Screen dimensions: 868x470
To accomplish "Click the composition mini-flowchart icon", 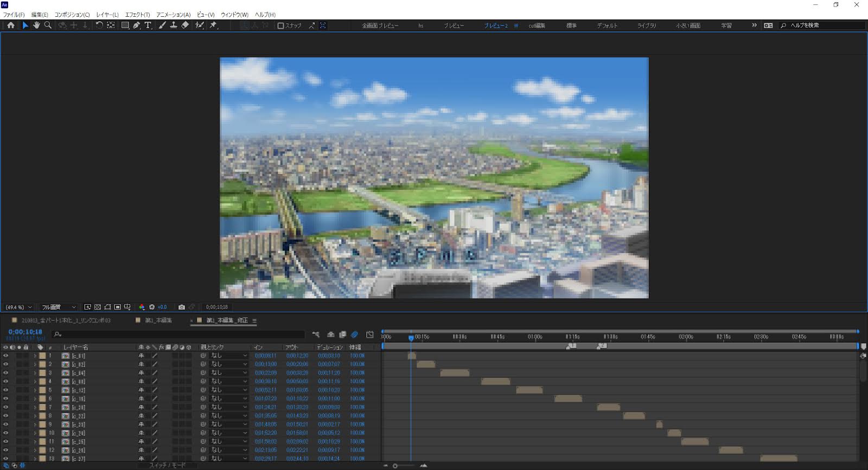I will coord(316,334).
